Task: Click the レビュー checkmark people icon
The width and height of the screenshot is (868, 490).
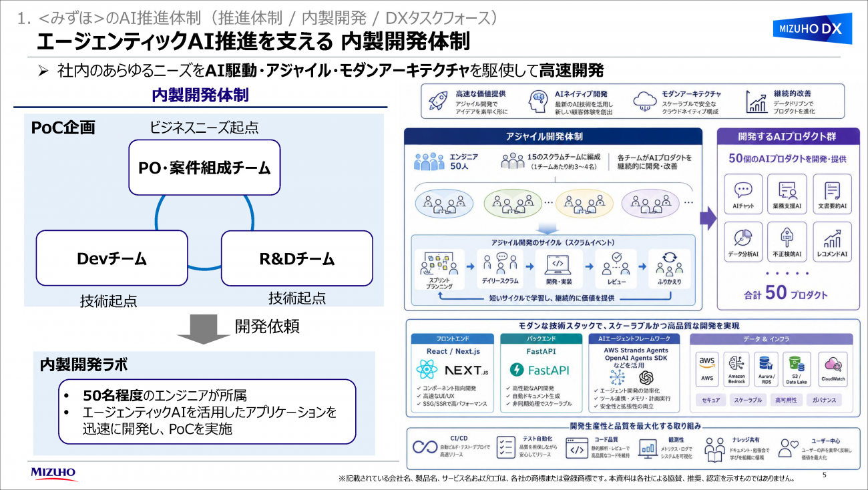Action: [616, 265]
